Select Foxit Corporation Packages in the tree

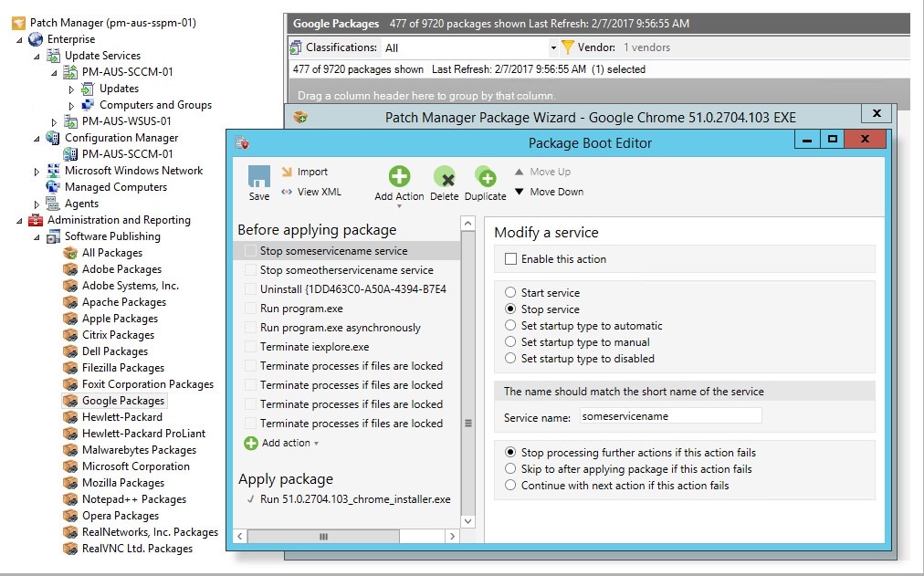(148, 384)
